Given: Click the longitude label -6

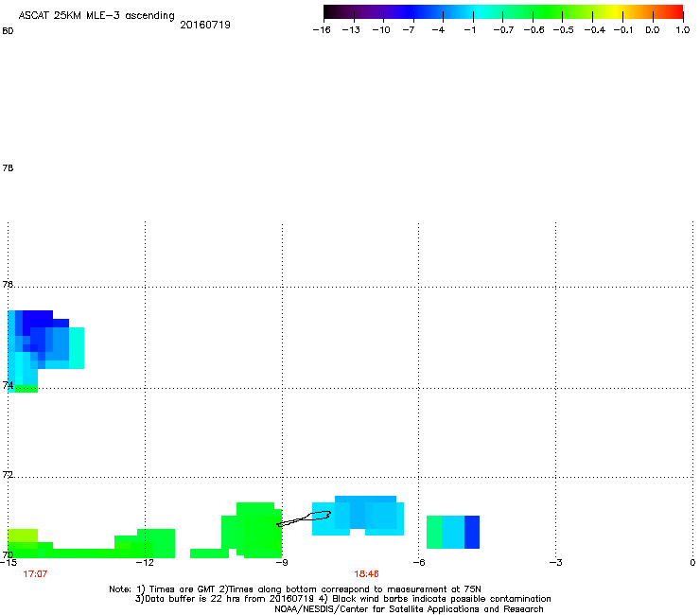Looking at the screenshot, I should coord(418,563).
